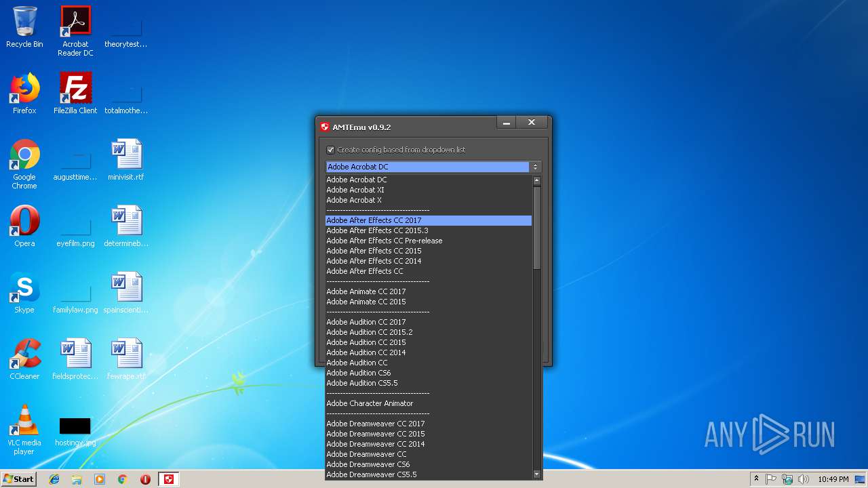Choose Adobe Audition CC 2017
The height and width of the screenshot is (488, 868).
click(x=429, y=322)
